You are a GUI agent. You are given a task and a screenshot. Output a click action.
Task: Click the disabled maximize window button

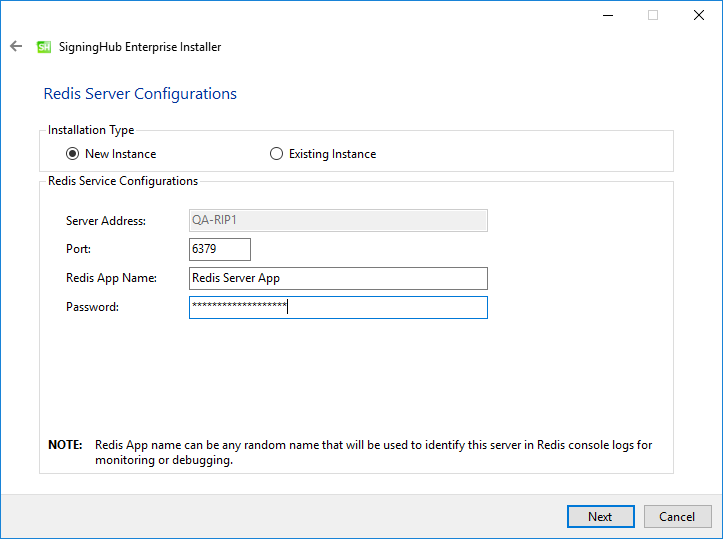click(x=653, y=15)
